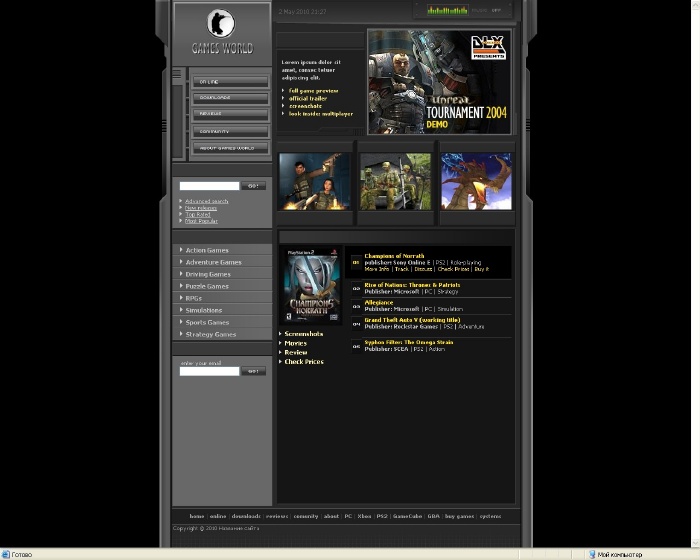700x560 pixels.
Task: Click Champions of Norrath box cover
Action: (x=312, y=285)
